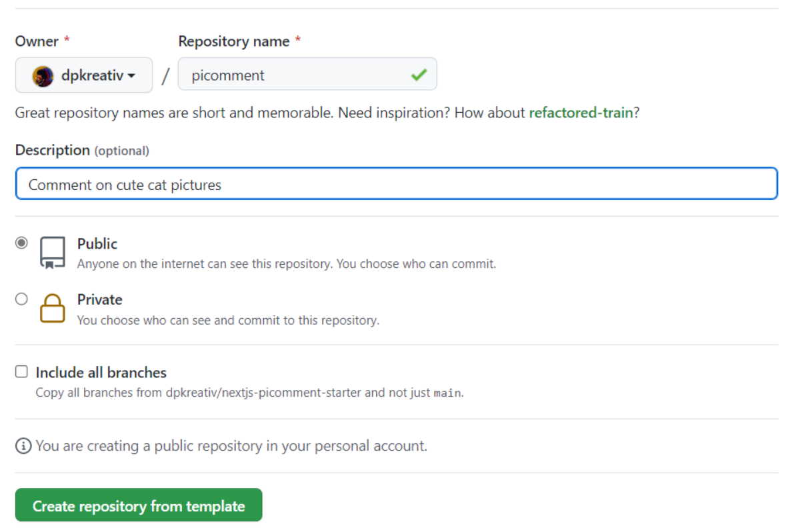Viewport: 788px width, 532px height.
Task: Select the Public radio button
Action: (x=22, y=243)
